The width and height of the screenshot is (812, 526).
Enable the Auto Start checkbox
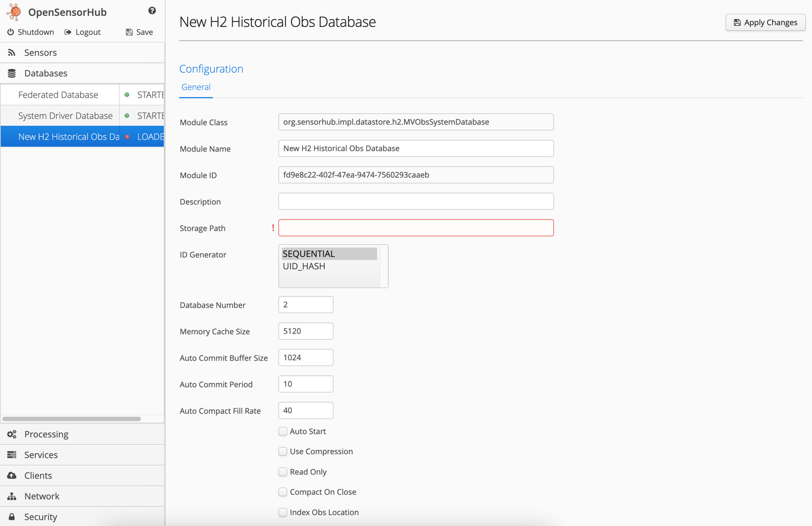[283, 431]
